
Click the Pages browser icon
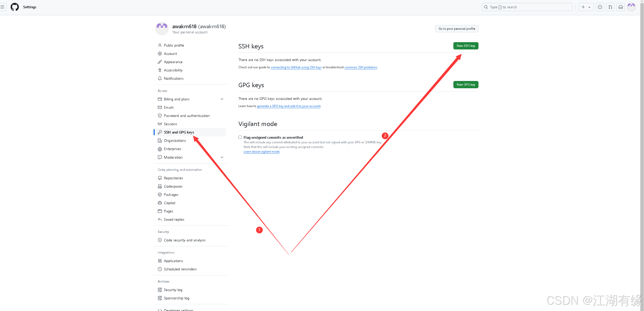tap(160, 211)
